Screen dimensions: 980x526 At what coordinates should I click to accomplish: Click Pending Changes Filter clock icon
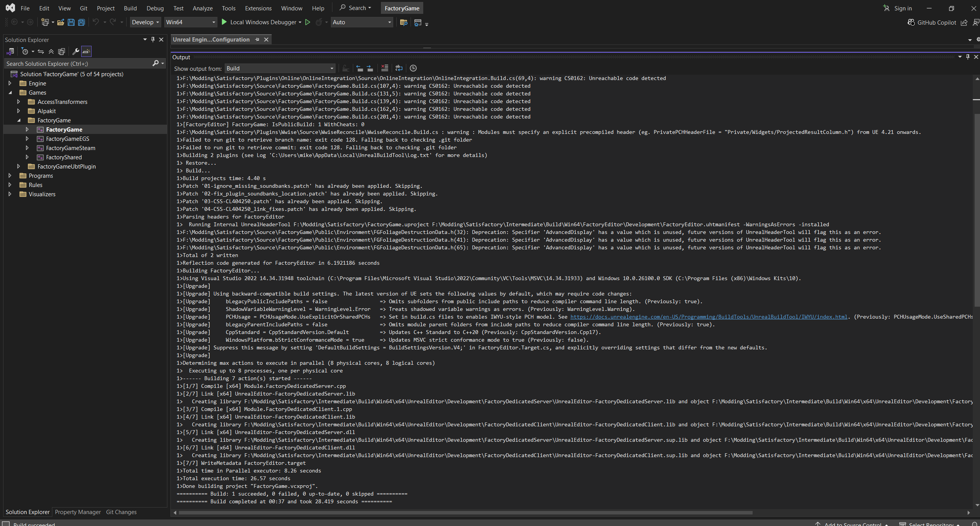pos(25,51)
